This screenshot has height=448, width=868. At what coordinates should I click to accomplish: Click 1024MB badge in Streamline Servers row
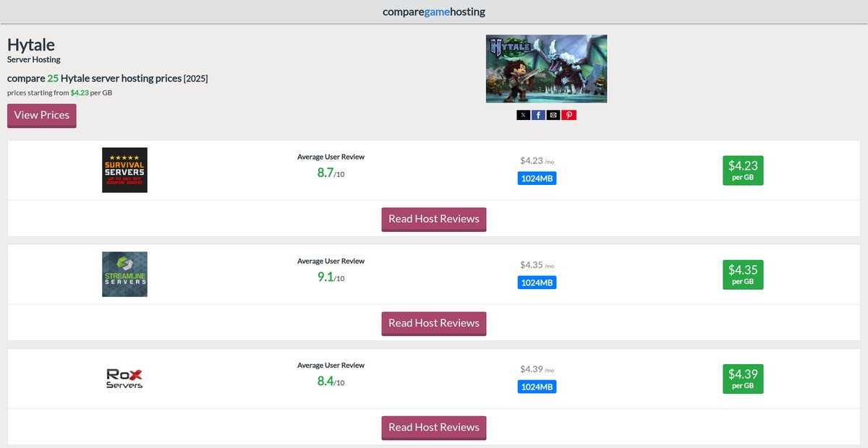(537, 283)
